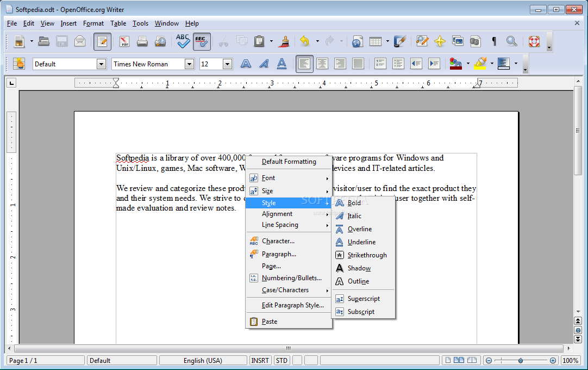588x370 pixels.
Task: Open Page Preview icon
Action: 160,41
